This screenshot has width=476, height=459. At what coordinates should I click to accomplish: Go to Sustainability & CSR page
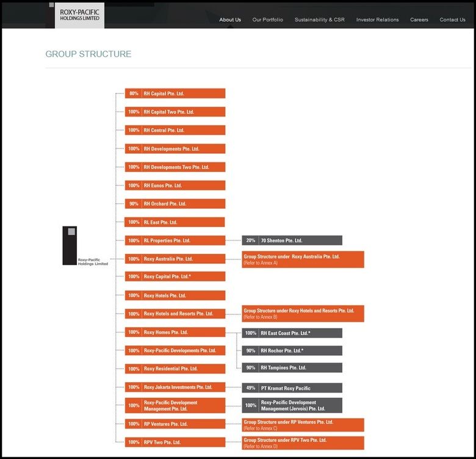319,20
